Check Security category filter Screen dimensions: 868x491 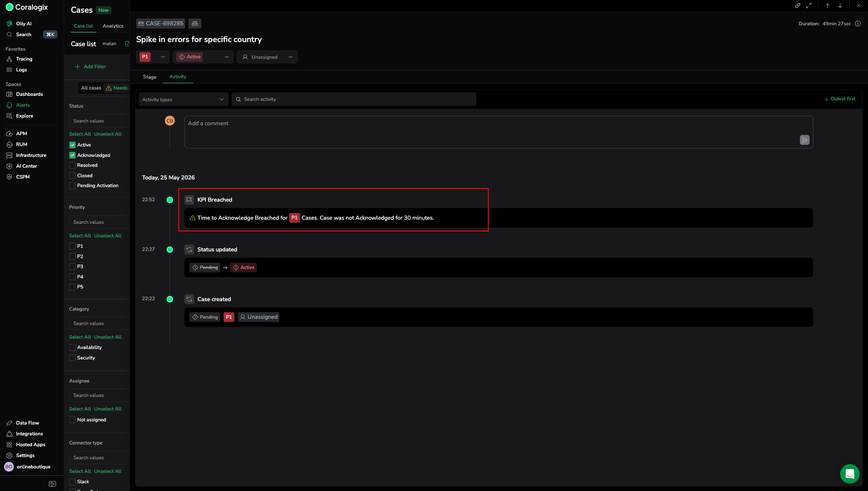tap(72, 358)
